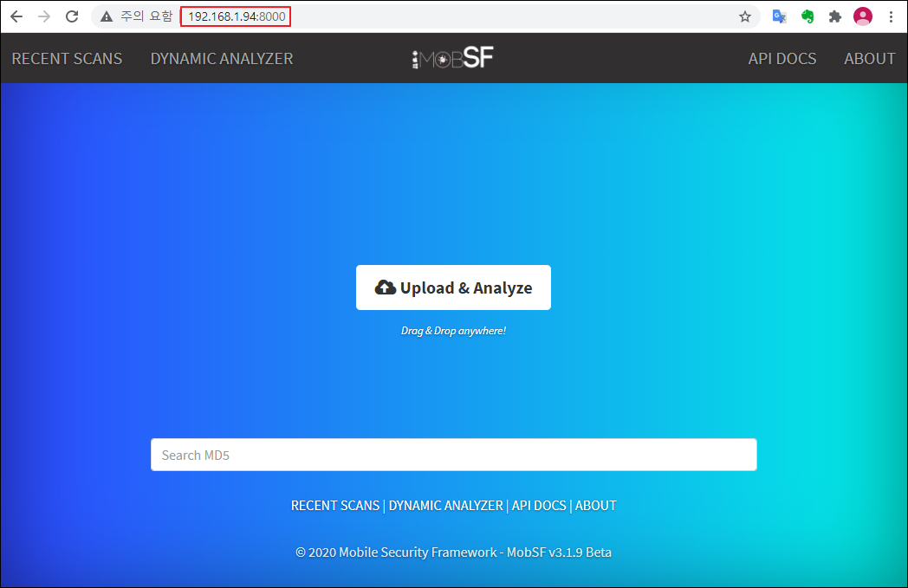Open Chrome's three-dot menu
Screen dimensions: 908x588
point(892,16)
